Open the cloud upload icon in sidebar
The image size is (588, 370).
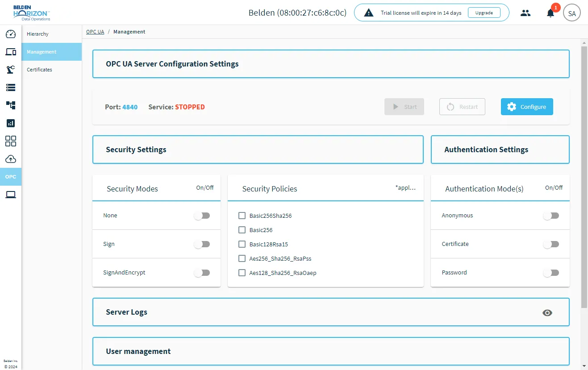click(11, 159)
